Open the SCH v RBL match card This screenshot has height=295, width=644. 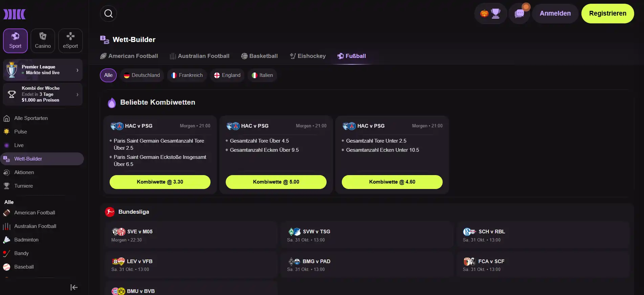(x=542, y=235)
